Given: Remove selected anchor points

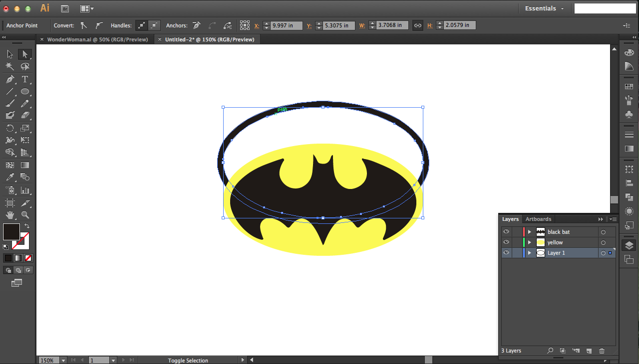Looking at the screenshot, I should coord(197,25).
